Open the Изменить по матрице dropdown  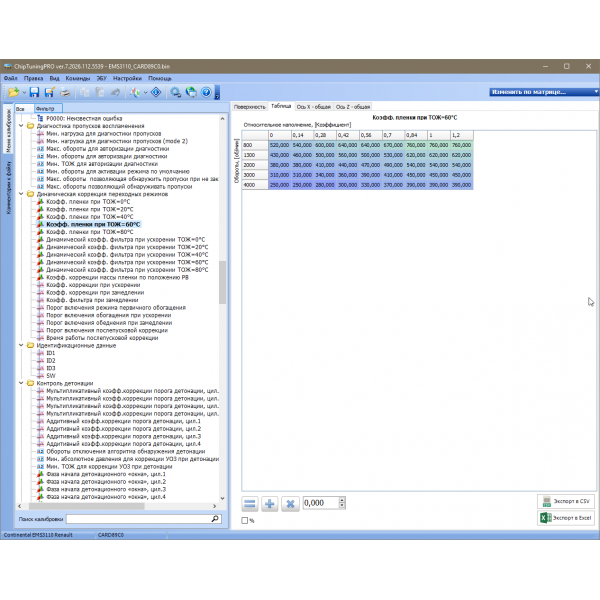pos(541,92)
